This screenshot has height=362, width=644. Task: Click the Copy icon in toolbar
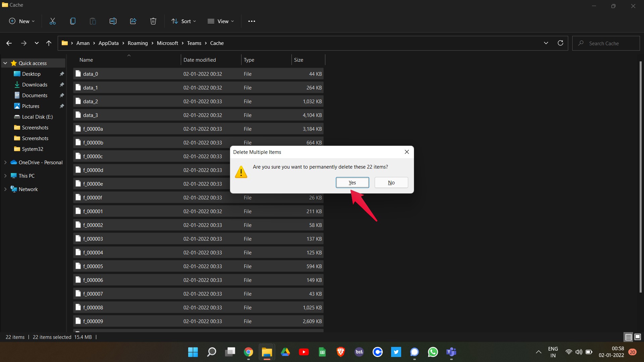(72, 21)
